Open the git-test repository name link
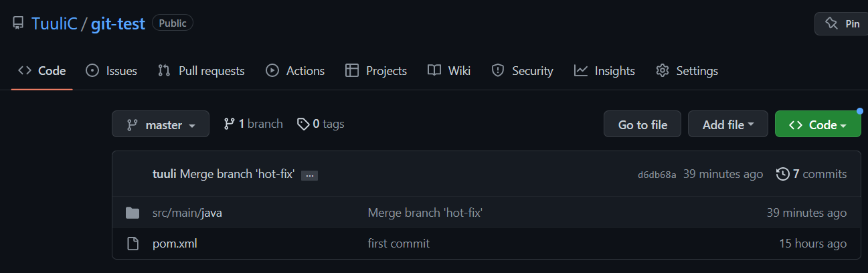The height and width of the screenshot is (273, 868). pos(116,23)
